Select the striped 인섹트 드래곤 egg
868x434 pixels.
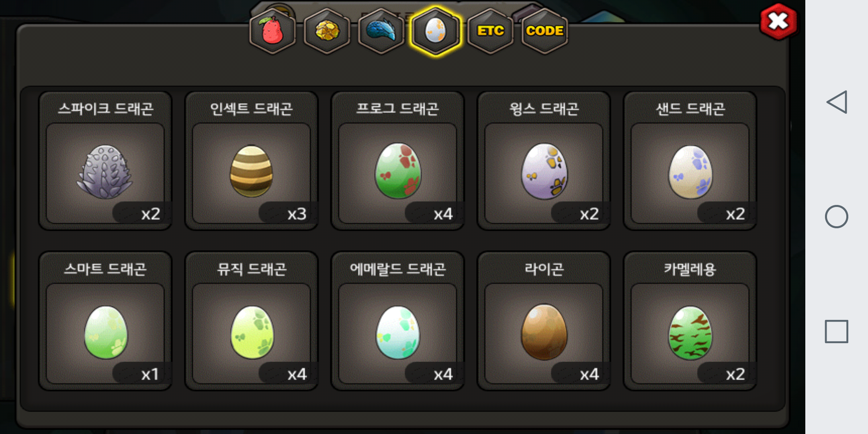point(252,161)
